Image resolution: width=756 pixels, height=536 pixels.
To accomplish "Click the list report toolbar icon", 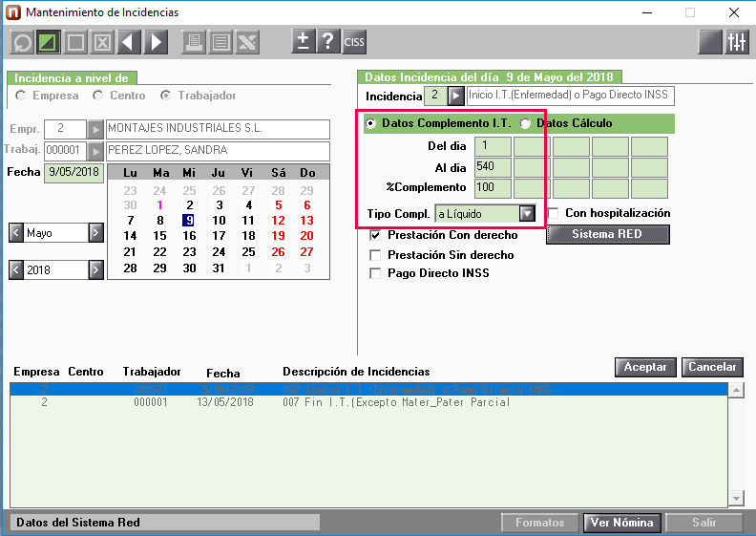I will [220, 42].
